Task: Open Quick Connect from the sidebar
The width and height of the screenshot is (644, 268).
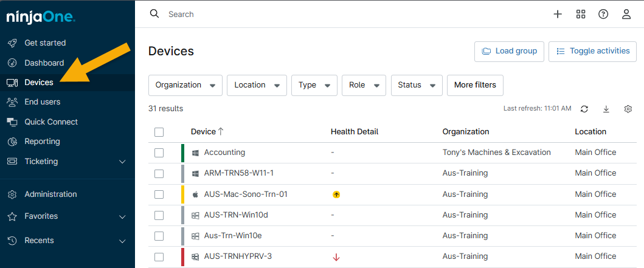Action: 51,122
